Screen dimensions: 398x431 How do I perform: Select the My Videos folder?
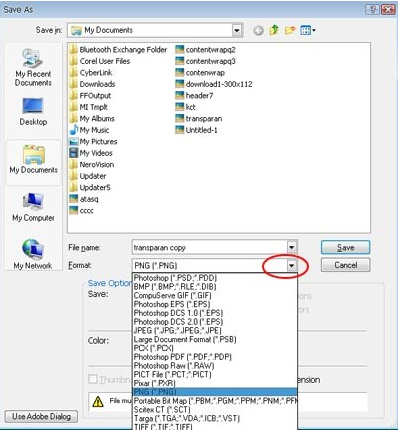pos(91,153)
